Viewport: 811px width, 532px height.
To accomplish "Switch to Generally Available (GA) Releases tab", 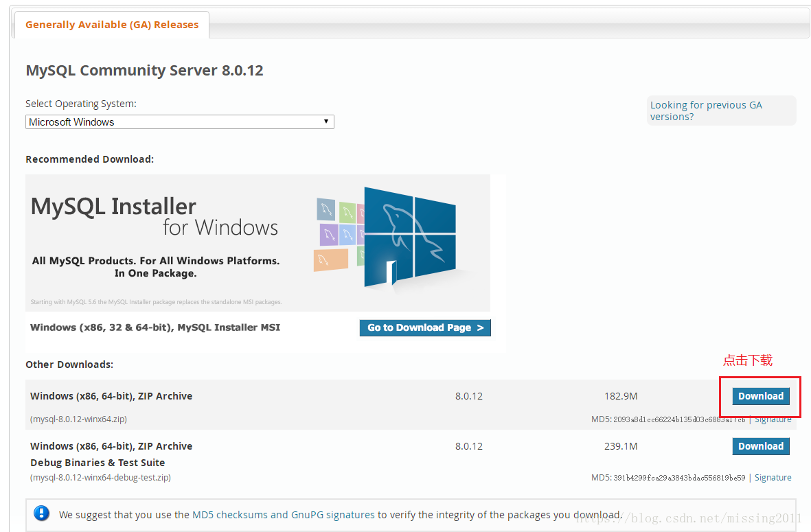I will pyautogui.click(x=112, y=25).
